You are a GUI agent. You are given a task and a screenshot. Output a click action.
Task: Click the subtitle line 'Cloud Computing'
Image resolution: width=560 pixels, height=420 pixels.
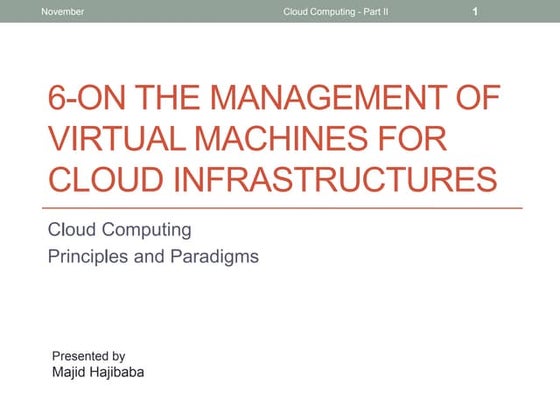point(120,230)
